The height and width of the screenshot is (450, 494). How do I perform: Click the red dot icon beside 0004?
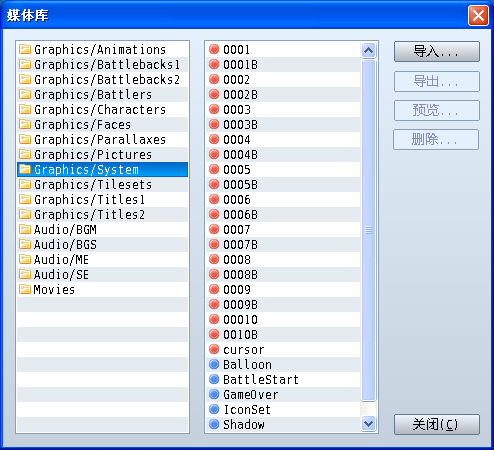(x=214, y=139)
